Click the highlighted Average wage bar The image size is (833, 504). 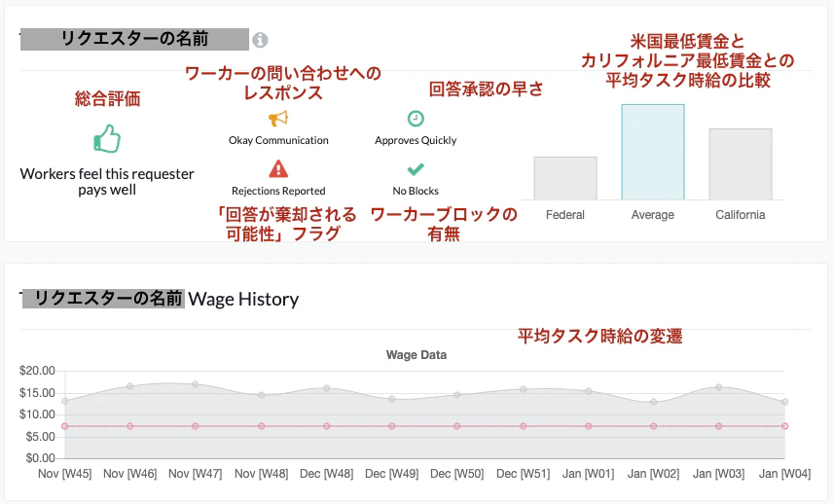pyautogui.click(x=653, y=153)
